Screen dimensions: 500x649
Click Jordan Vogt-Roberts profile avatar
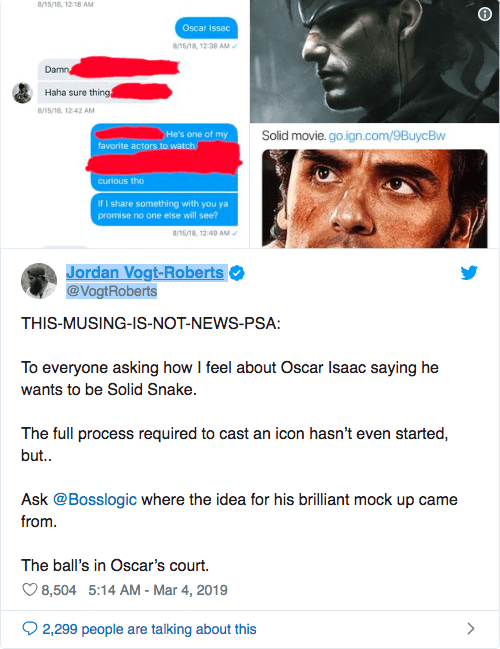[39, 281]
